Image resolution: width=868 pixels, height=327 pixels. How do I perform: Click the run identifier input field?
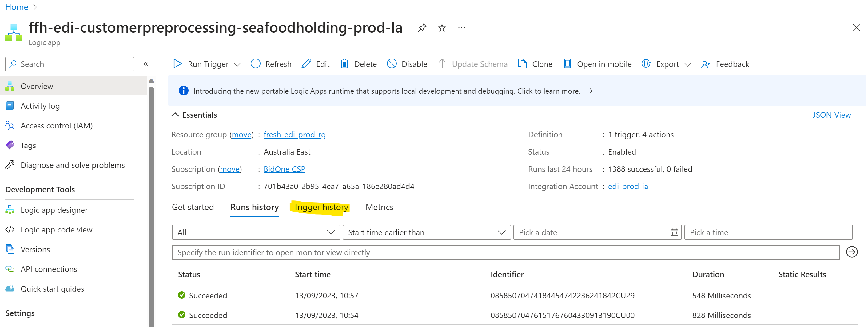coord(505,252)
